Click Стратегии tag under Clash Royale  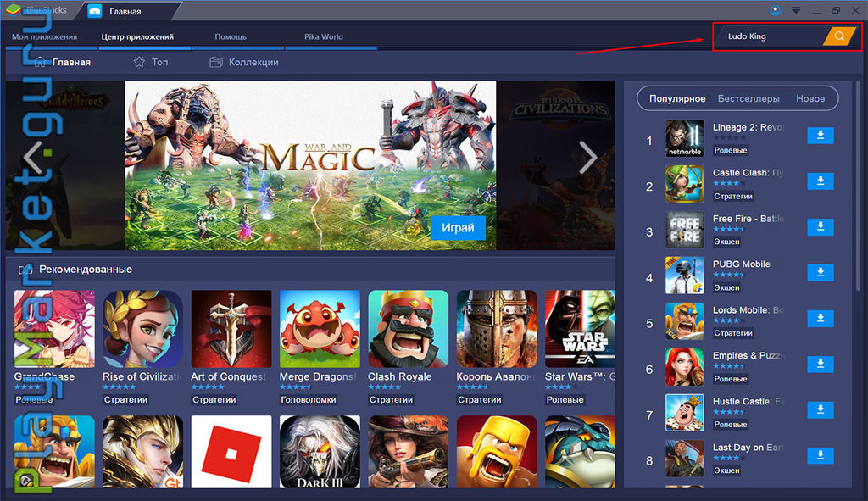pos(391,399)
